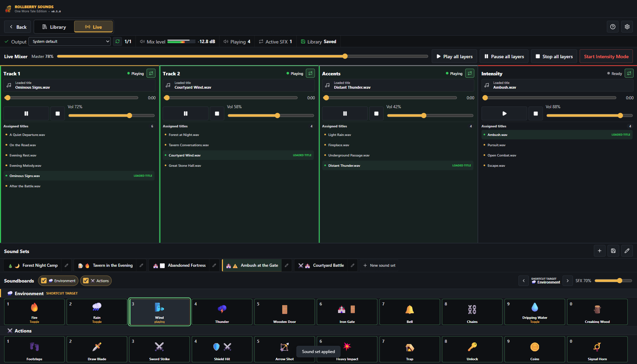Screen dimensions: 637x364
Task: Switch shortcut target to previous soundboard
Action: 524,281
